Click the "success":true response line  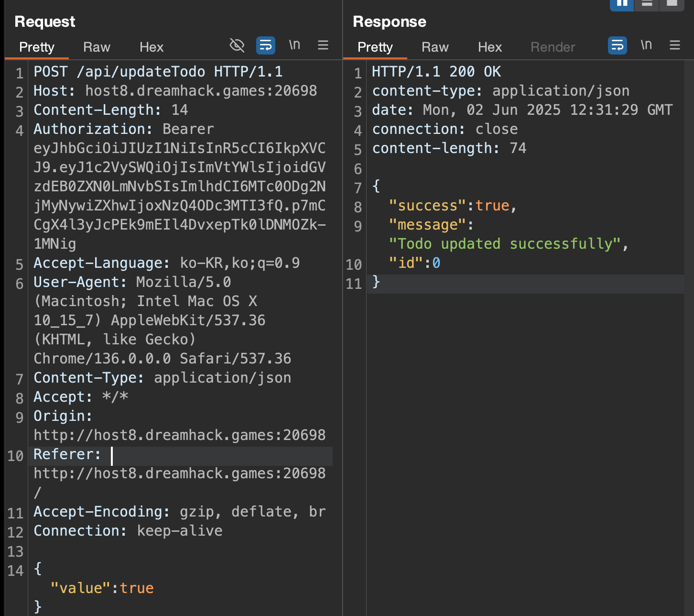click(x=453, y=206)
